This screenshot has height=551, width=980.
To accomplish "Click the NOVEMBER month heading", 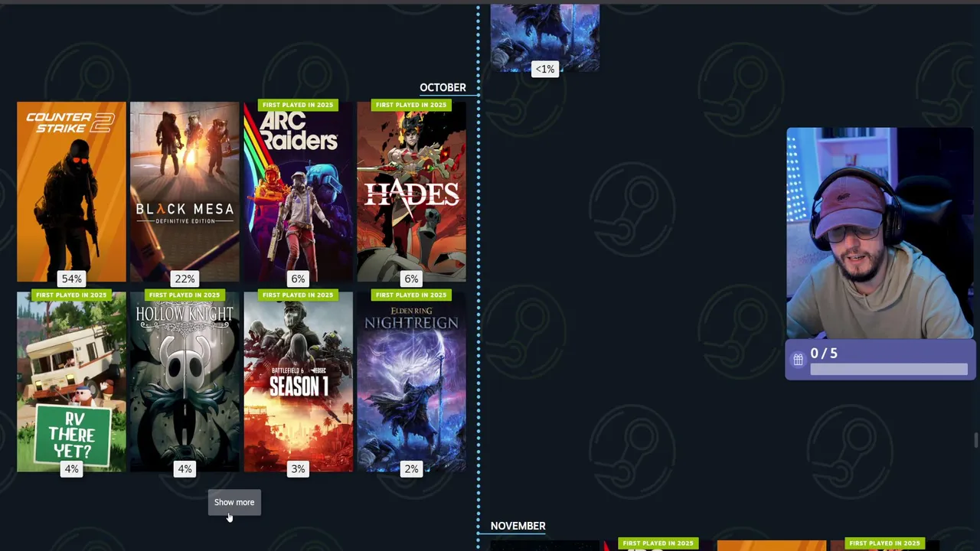I will click(x=518, y=526).
